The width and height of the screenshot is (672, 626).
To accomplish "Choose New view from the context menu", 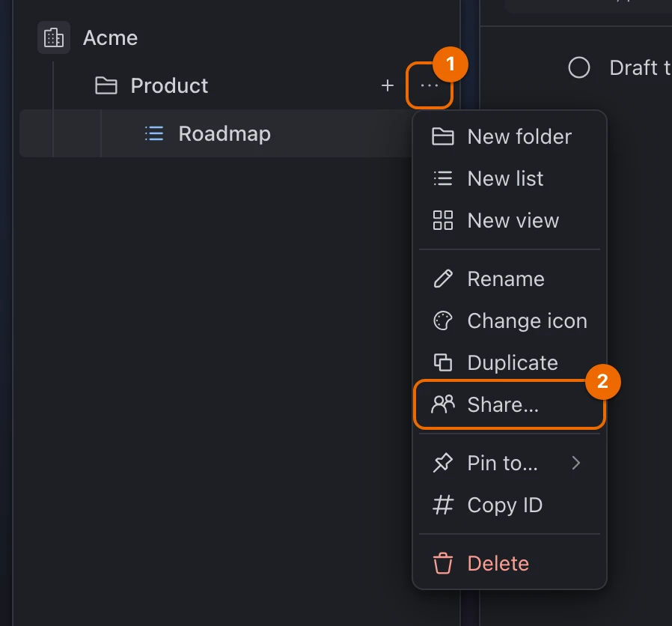I will click(509, 220).
